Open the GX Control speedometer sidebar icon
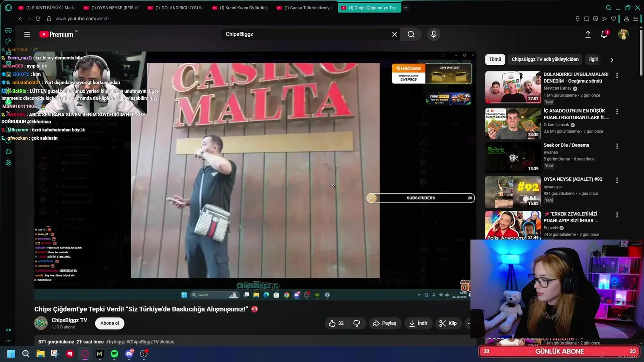Viewport: 644px width, 362px height. (8, 41)
